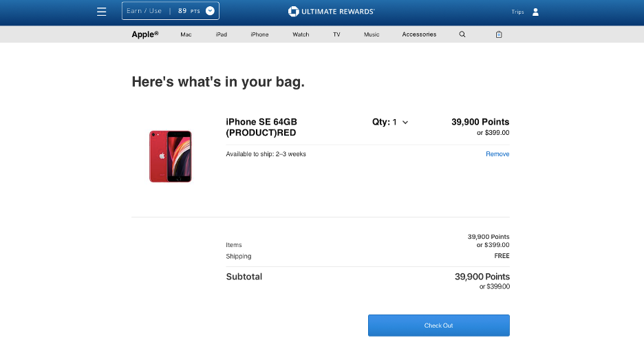Select the iPad menu item
Viewport: 644px width, 351px height.
point(221,34)
